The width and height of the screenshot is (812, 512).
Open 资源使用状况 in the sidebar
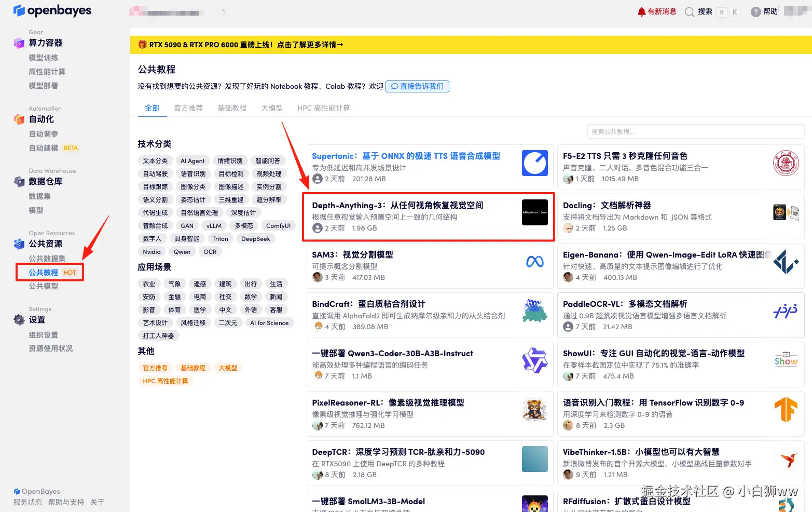tap(51, 348)
